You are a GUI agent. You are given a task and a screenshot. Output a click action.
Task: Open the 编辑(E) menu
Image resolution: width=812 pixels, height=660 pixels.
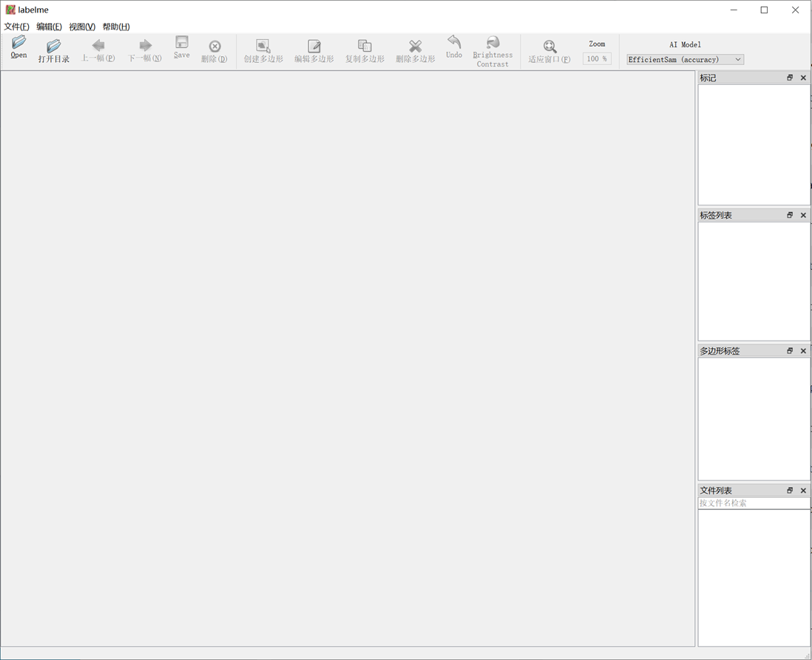(50, 27)
